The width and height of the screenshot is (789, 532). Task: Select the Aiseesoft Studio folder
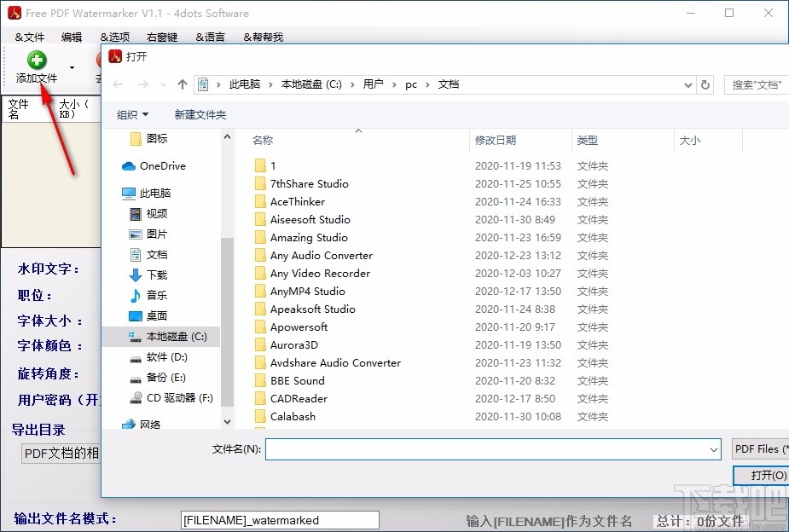(303, 220)
